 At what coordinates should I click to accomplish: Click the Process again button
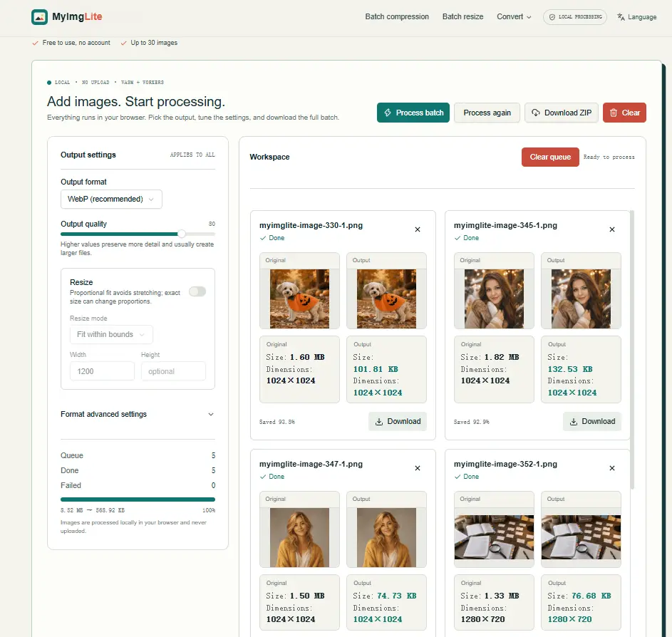point(487,113)
